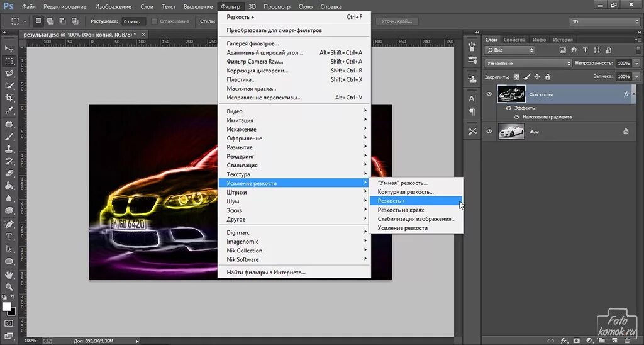Select the Horizontal Type tool

point(9,237)
